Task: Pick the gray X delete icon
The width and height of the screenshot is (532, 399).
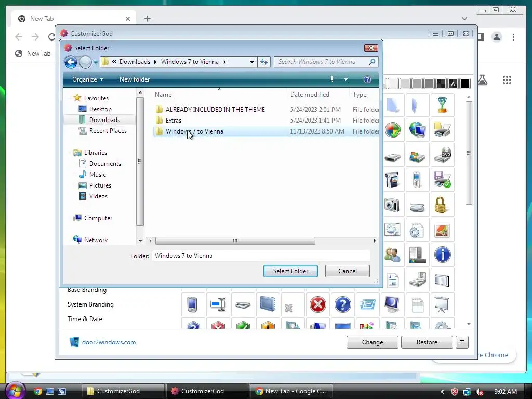Action: pyautogui.click(x=289, y=308)
